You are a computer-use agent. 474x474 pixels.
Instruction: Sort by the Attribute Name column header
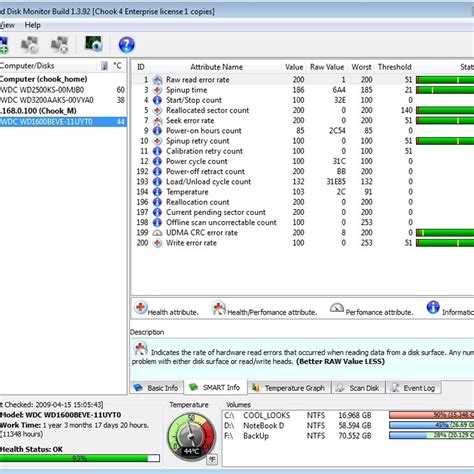216,67
